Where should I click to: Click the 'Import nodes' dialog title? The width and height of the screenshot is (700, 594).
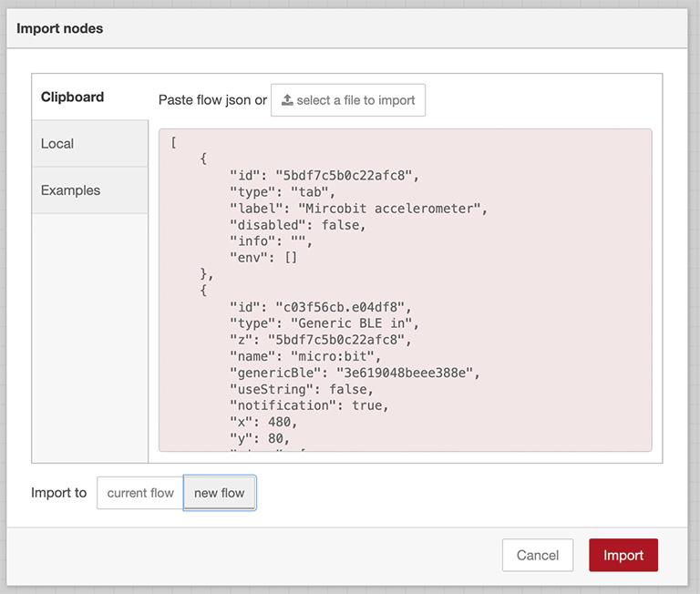click(x=60, y=28)
